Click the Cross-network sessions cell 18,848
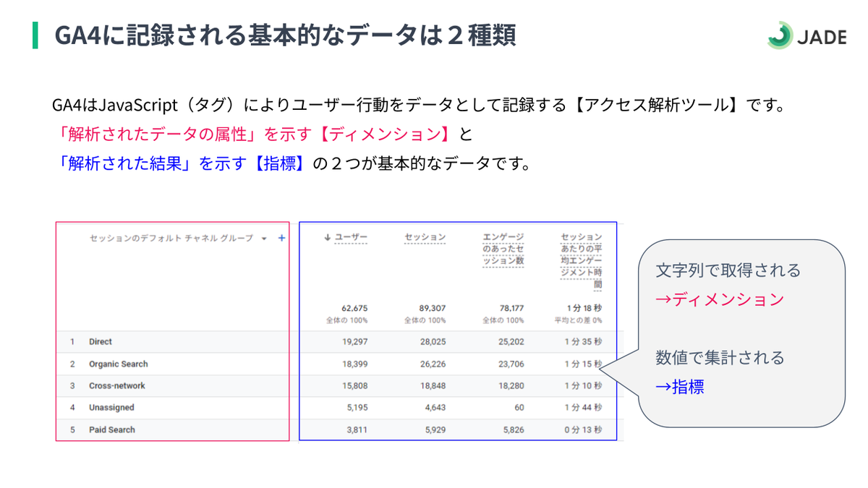This screenshot has height=488, width=868. tap(433, 385)
